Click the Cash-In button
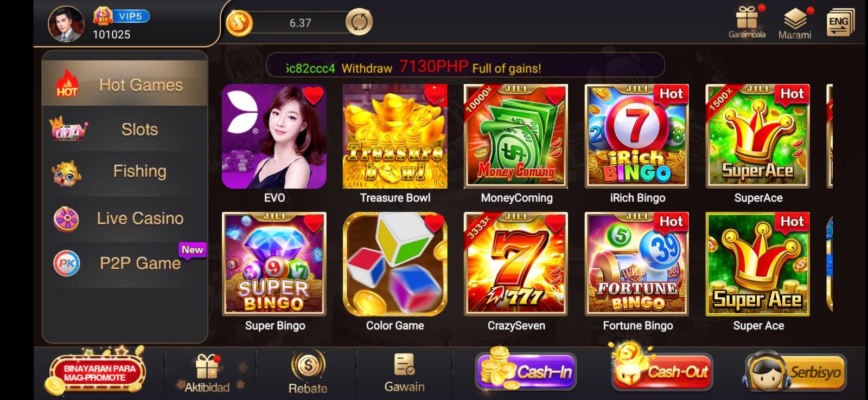868x400 pixels. click(525, 371)
